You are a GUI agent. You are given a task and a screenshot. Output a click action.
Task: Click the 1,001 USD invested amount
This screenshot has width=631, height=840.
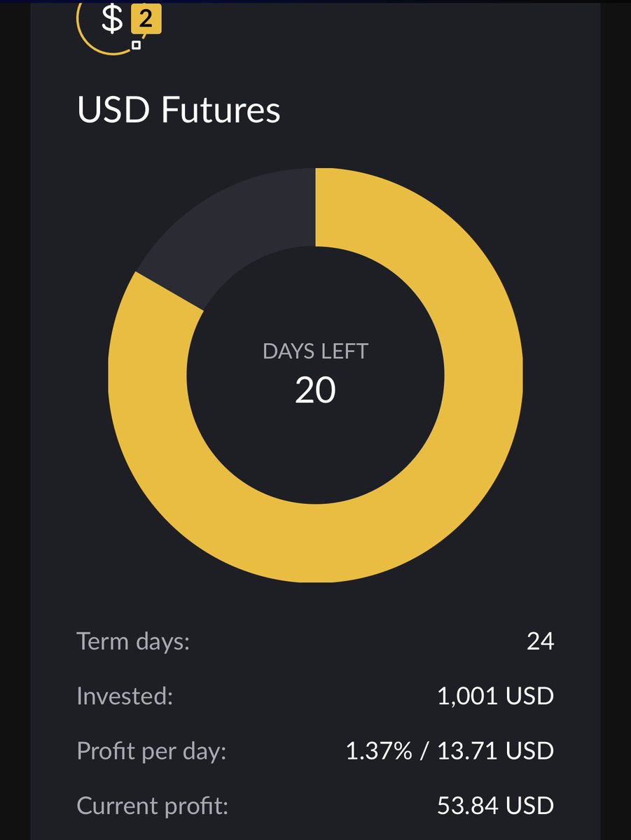tap(494, 696)
